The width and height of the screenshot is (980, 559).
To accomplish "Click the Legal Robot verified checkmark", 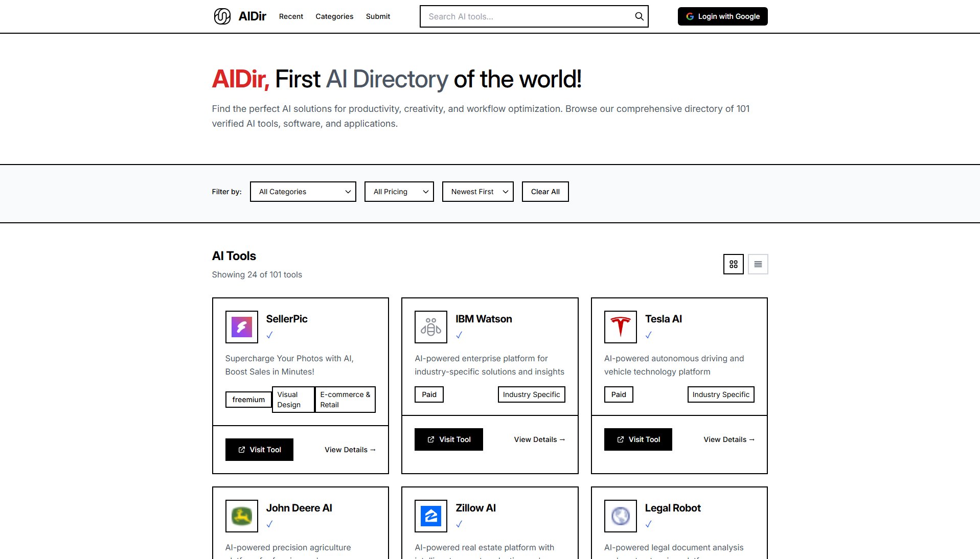I will pyautogui.click(x=648, y=524).
